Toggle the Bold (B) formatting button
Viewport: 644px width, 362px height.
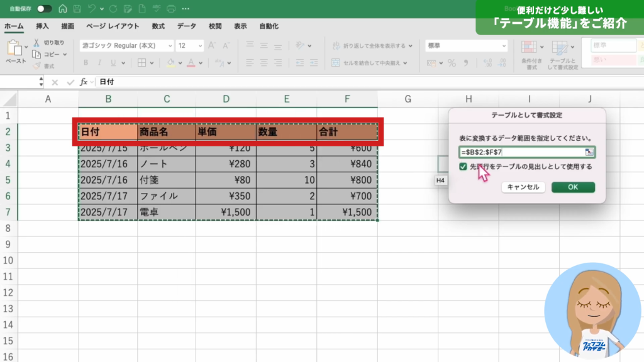86,63
